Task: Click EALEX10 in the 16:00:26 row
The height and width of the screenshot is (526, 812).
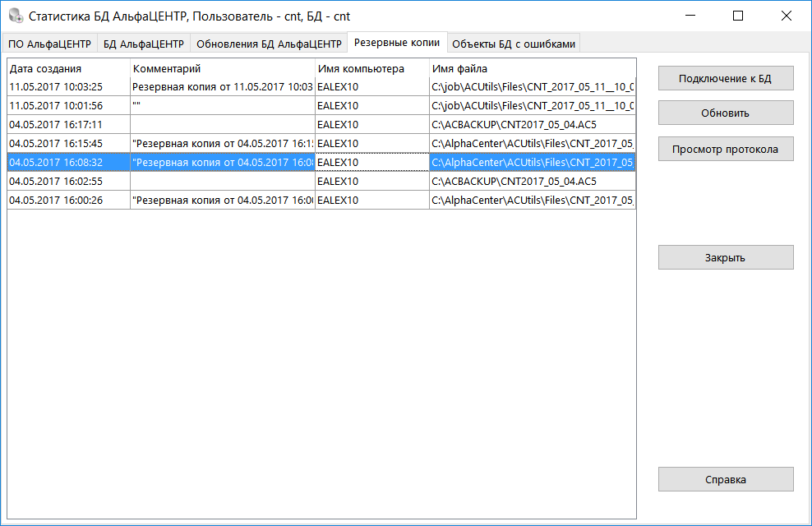Action: (372, 200)
